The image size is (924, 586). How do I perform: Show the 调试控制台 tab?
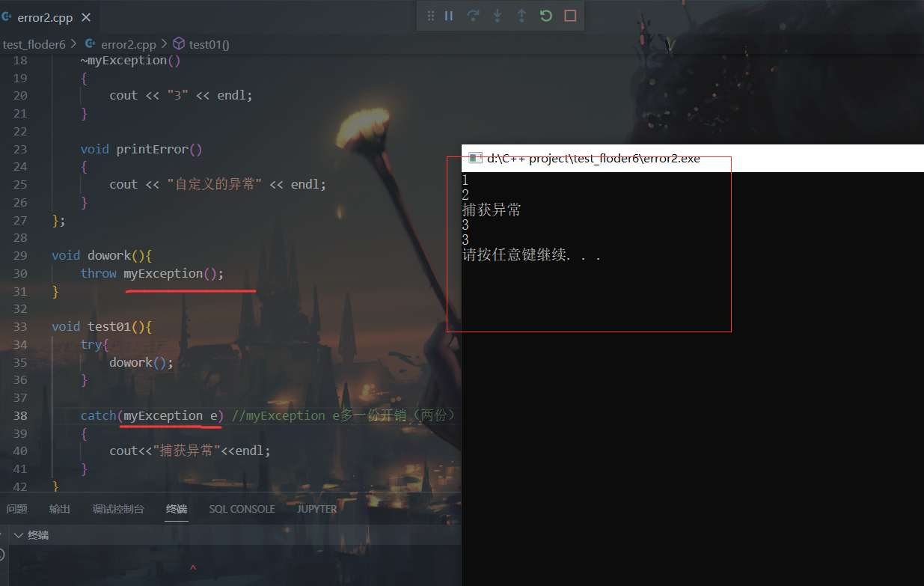point(118,509)
